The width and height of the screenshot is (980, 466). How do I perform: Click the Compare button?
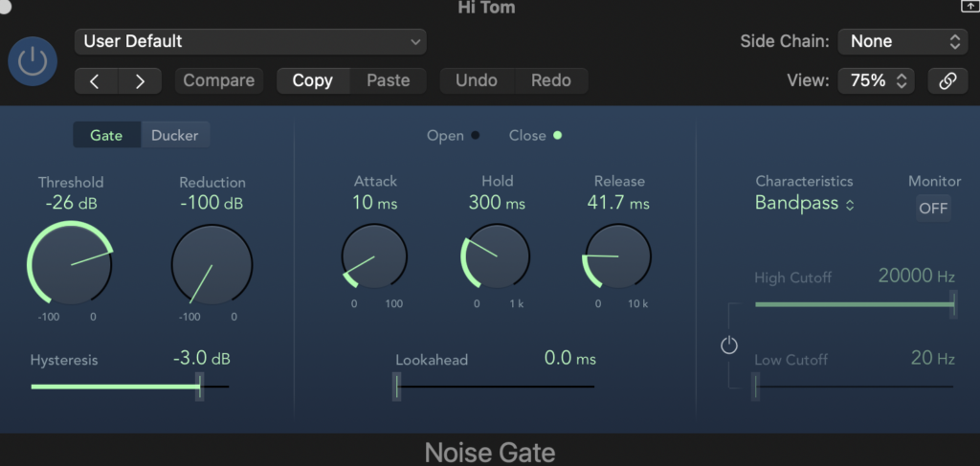pos(219,81)
